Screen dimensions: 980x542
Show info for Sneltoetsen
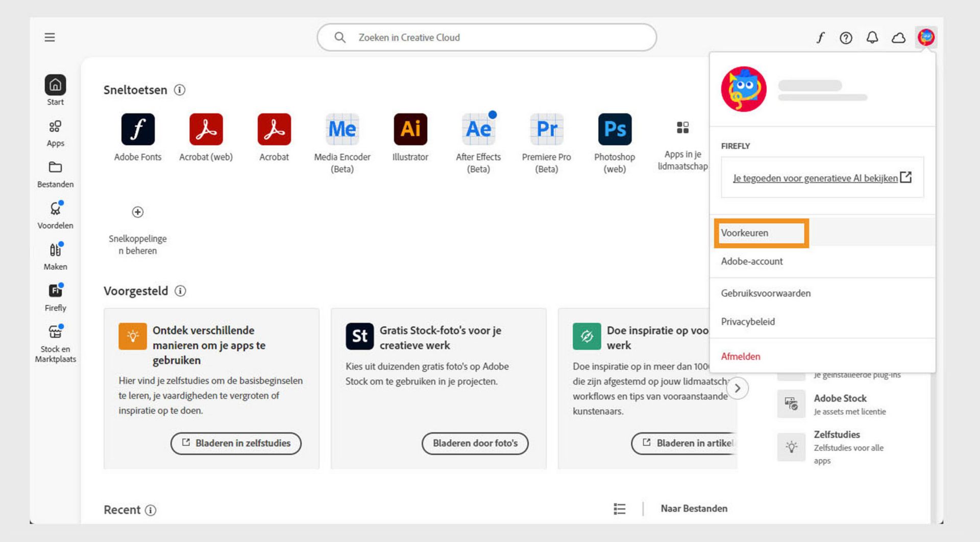180,90
